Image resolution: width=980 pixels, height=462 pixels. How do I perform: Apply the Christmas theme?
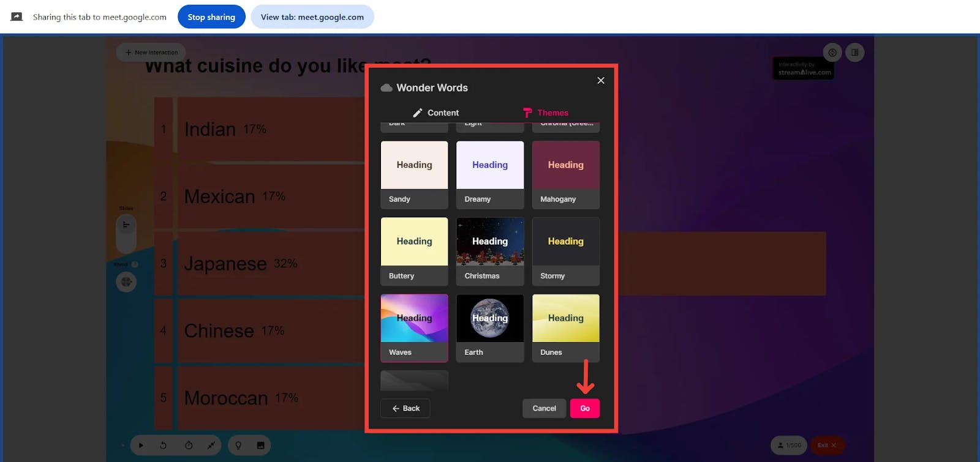[x=490, y=251]
